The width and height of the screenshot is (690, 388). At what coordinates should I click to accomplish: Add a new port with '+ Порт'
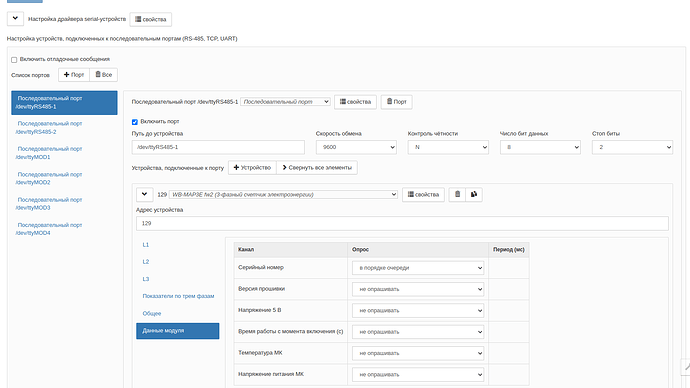click(74, 75)
